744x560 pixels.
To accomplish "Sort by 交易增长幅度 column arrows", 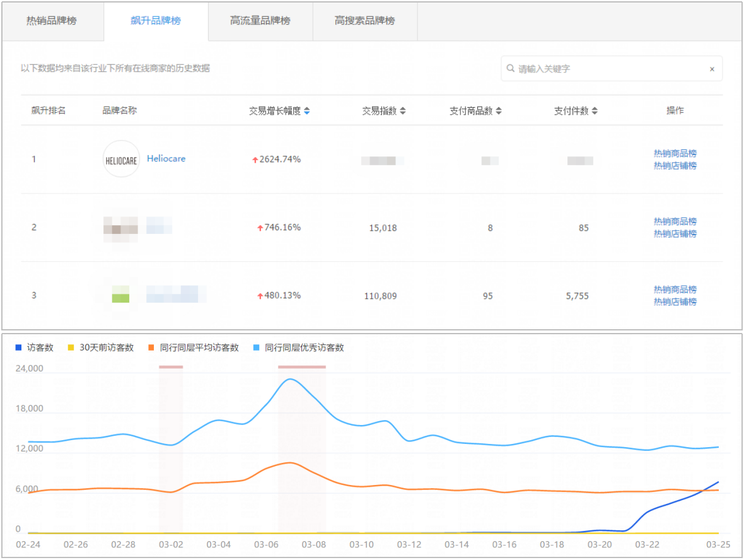I will click(307, 111).
